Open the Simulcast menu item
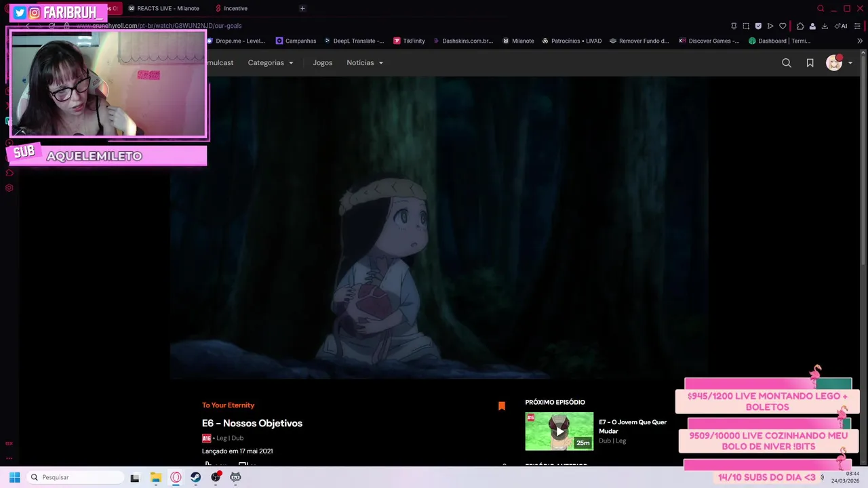868x488 pixels. [220, 62]
